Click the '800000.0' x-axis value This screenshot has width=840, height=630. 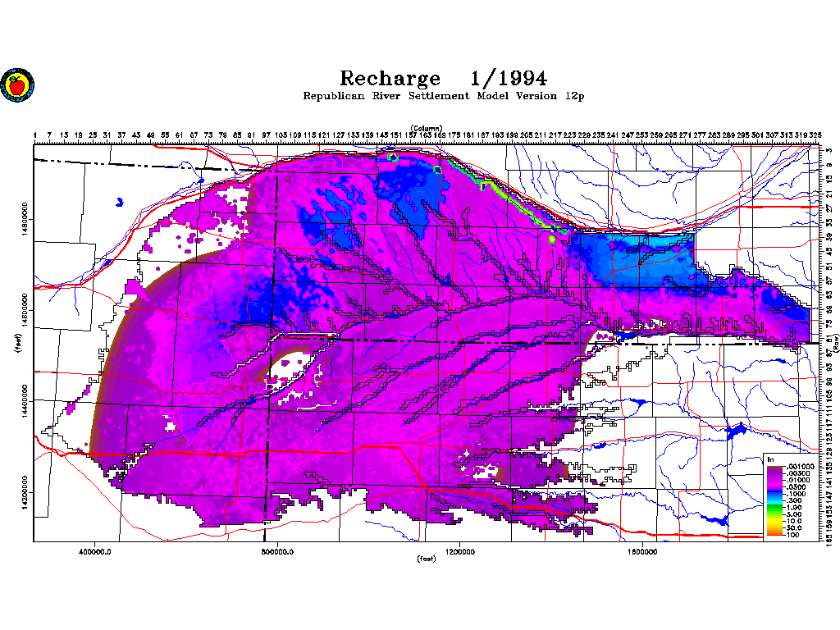(x=277, y=552)
